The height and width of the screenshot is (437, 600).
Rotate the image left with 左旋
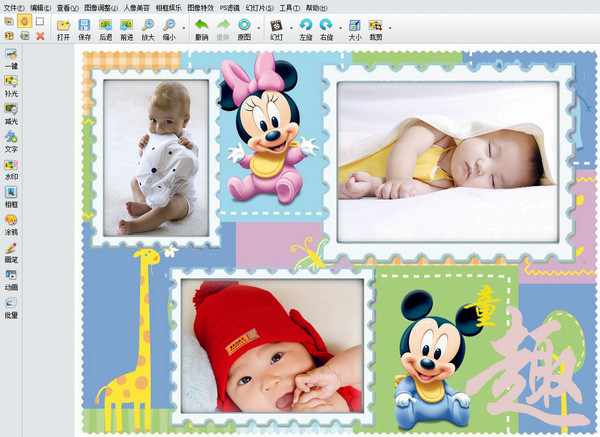click(x=306, y=30)
